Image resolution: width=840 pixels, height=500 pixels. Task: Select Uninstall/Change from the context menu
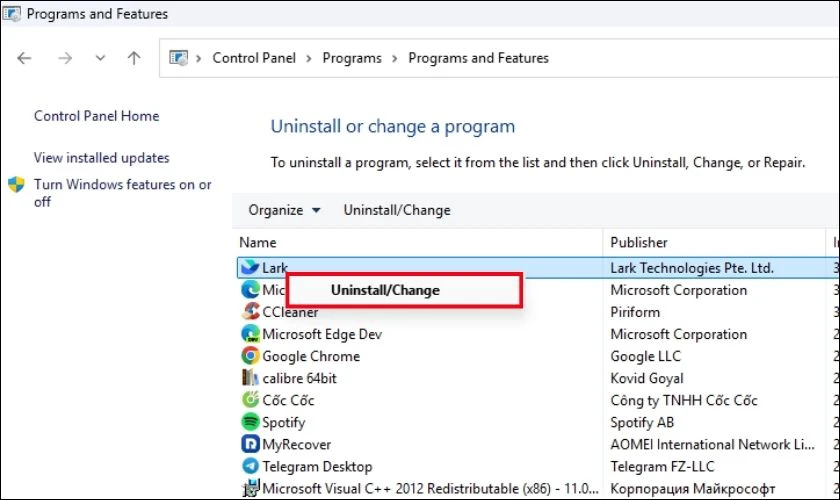(x=404, y=290)
